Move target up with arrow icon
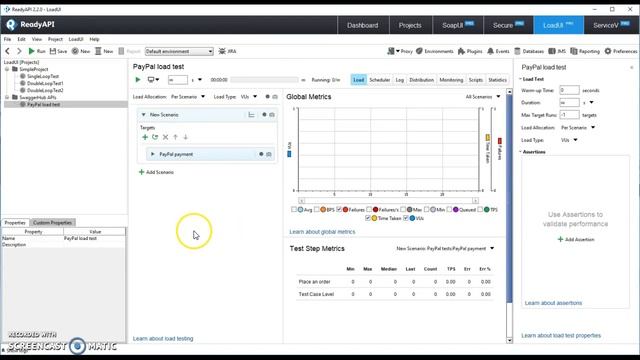 click(176, 137)
